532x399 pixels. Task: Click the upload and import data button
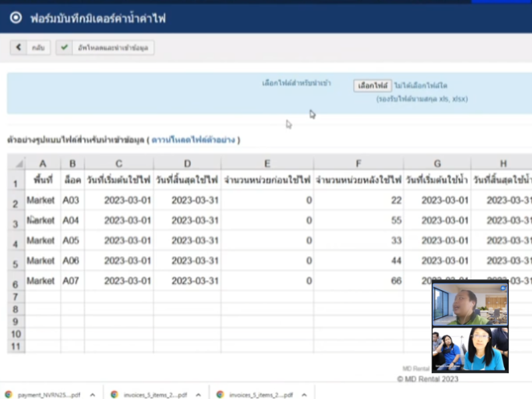tap(105, 47)
